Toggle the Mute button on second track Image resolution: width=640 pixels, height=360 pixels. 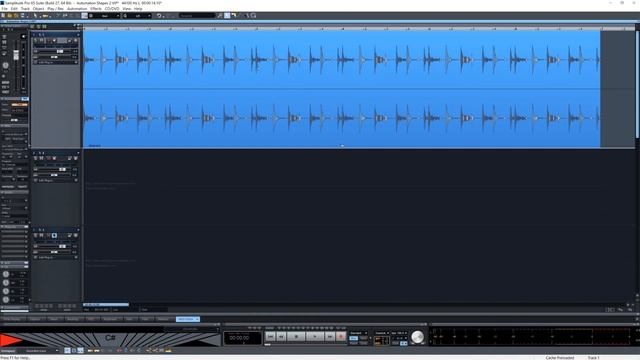42,158
